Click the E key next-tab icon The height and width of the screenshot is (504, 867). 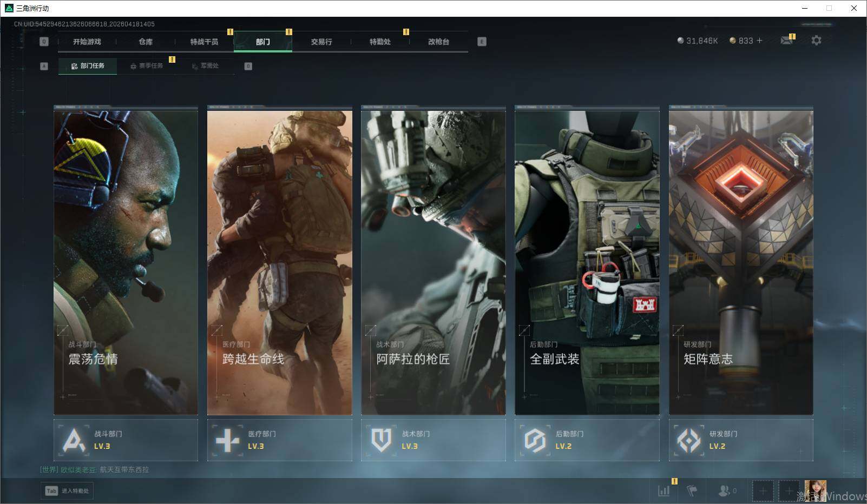coord(482,42)
